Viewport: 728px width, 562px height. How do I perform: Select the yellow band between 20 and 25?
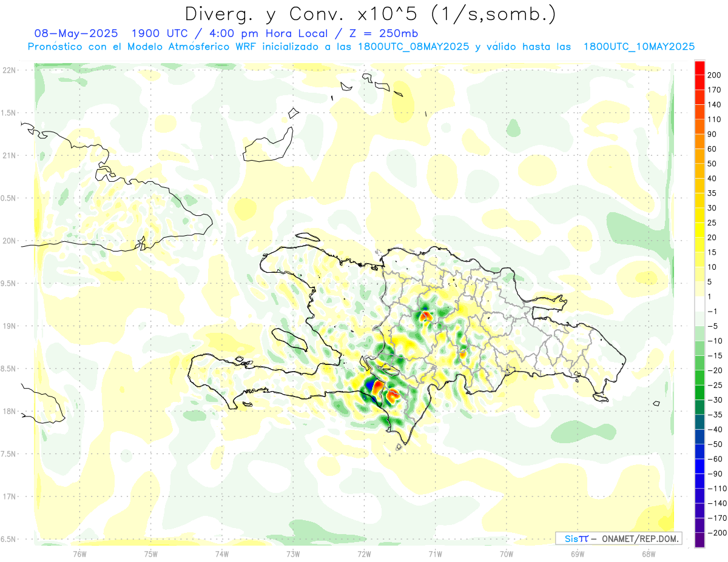click(699, 230)
